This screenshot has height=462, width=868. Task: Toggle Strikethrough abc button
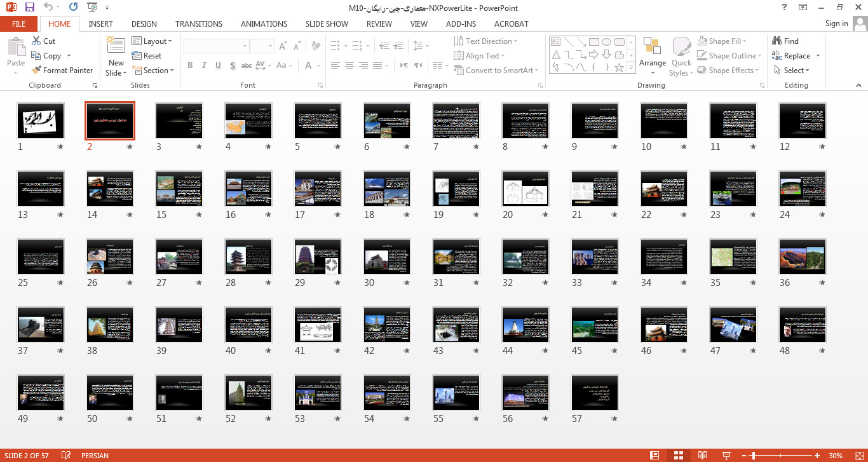pyautogui.click(x=247, y=65)
